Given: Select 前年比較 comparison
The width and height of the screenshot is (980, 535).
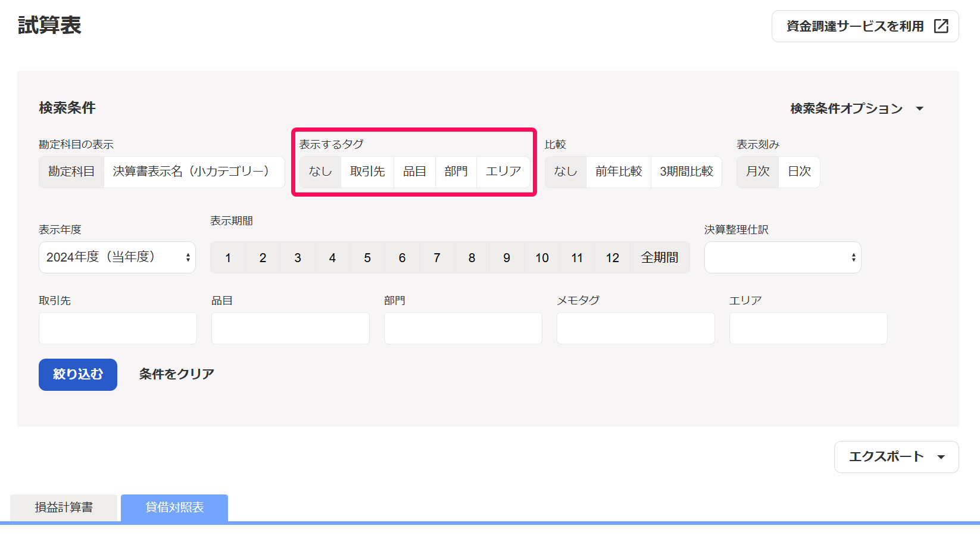Looking at the screenshot, I should point(619,172).
